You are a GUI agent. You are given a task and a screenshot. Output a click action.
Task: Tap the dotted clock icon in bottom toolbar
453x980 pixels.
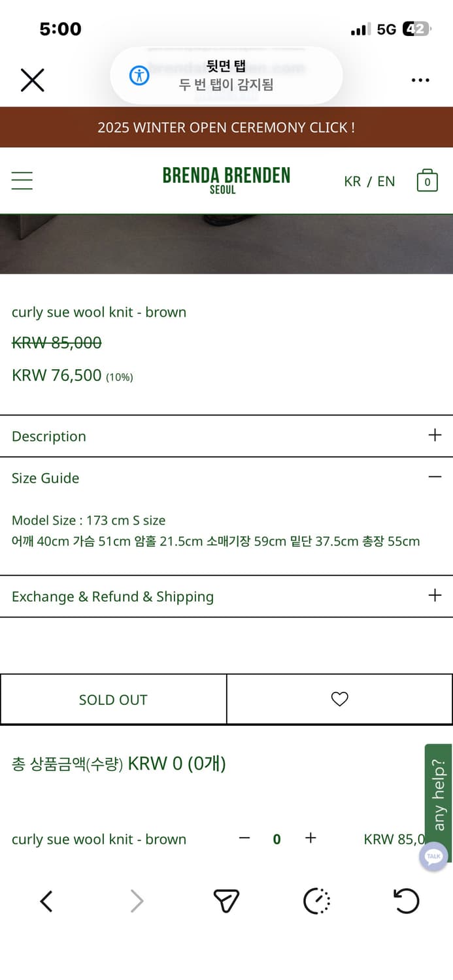316,901
